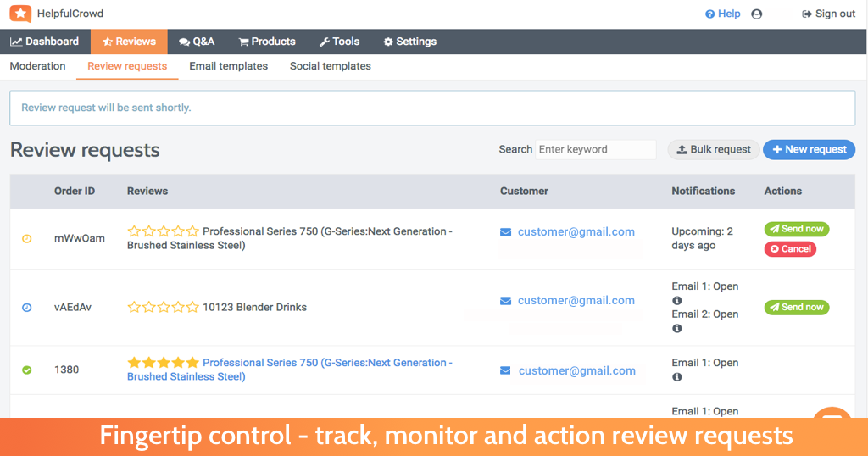868x456 pixels.
Task: Click the info icon for order 1380 notifications
Action: pos(676,377)
